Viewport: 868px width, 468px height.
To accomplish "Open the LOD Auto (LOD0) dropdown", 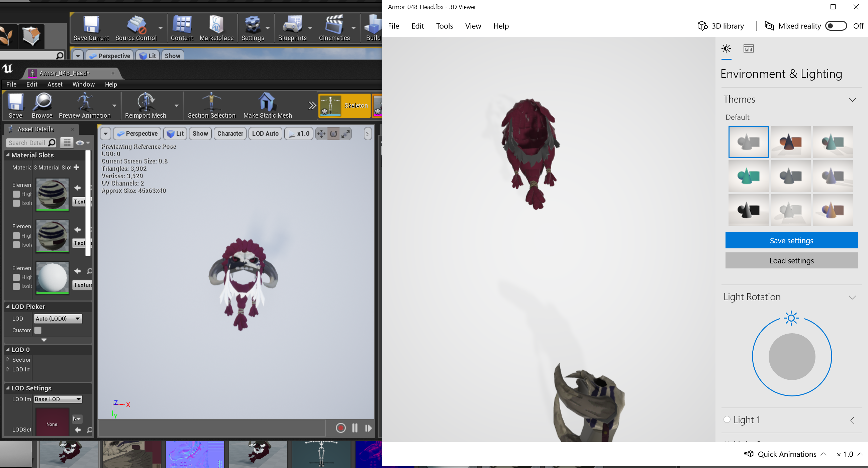I will pos(58,319).
